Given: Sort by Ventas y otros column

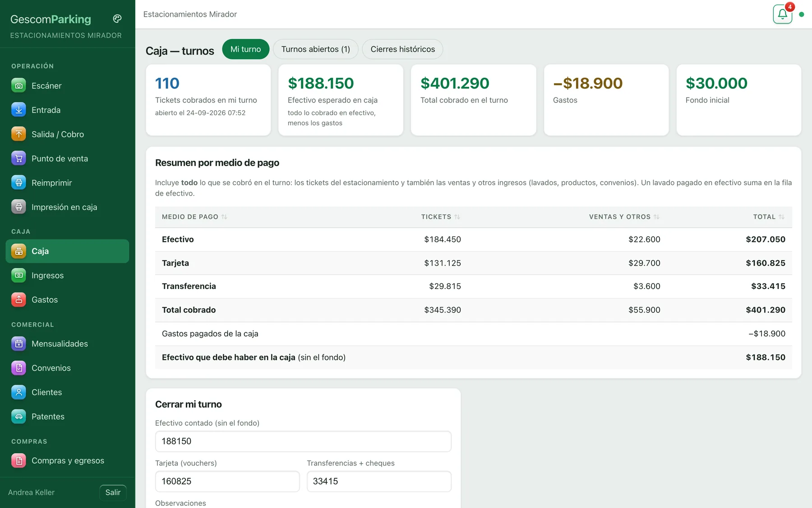Looking at the screenshot, I should pyautogui.click(x=624, y=217).
